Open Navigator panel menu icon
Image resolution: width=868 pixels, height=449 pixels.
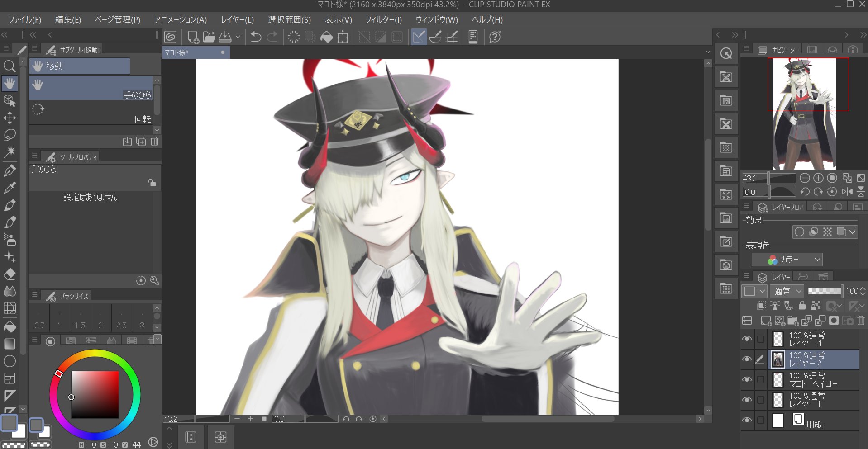pos(747,48)
